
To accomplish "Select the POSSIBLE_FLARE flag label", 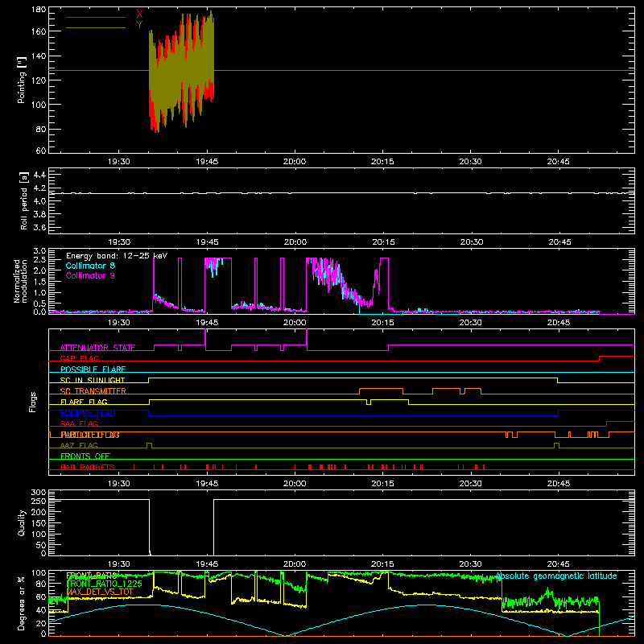I will [x=93, y=369].
